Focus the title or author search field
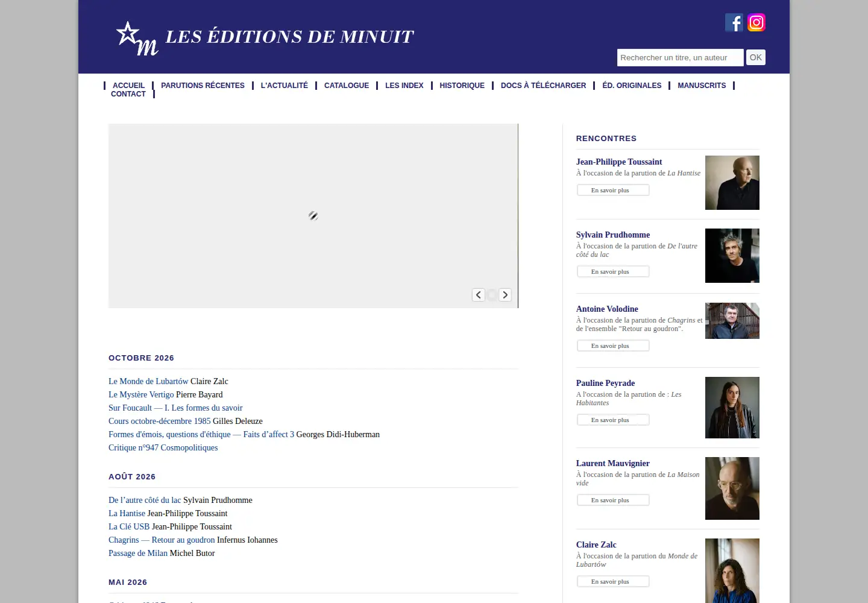Viewport: 868px width, 603px height. pos(680,58)
